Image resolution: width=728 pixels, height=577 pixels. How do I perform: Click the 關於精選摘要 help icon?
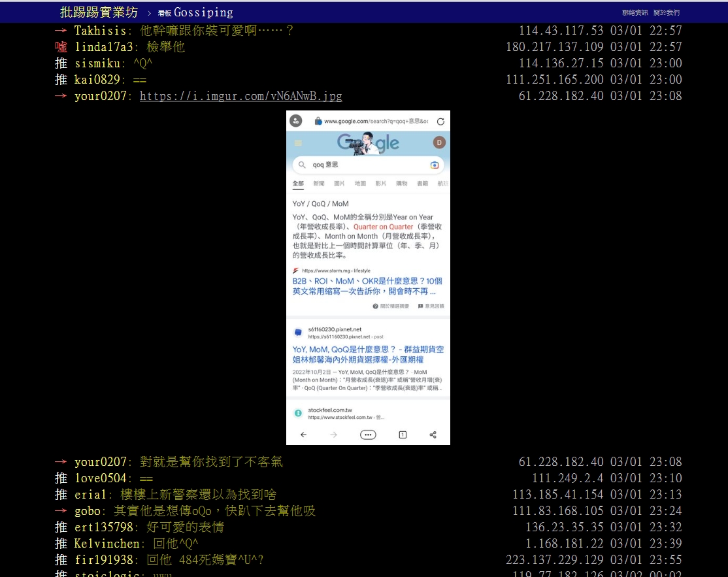[375, 306]
